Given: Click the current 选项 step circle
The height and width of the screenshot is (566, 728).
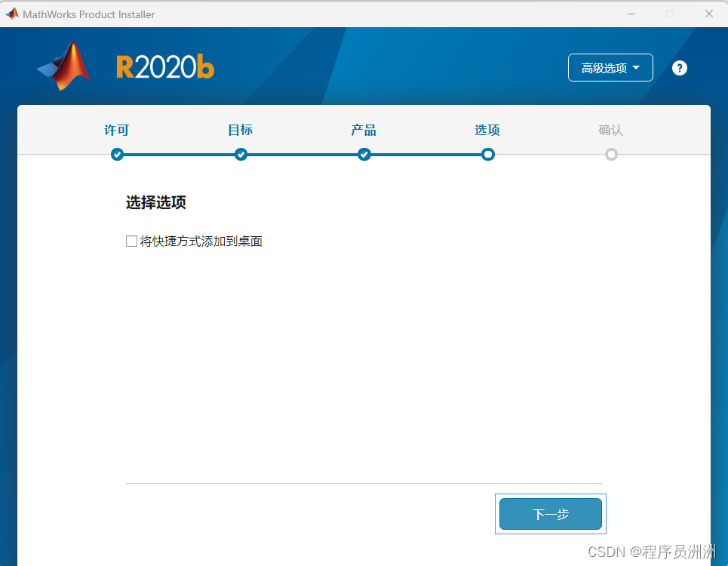Looking at the screenshot, I should click(487, 154).
